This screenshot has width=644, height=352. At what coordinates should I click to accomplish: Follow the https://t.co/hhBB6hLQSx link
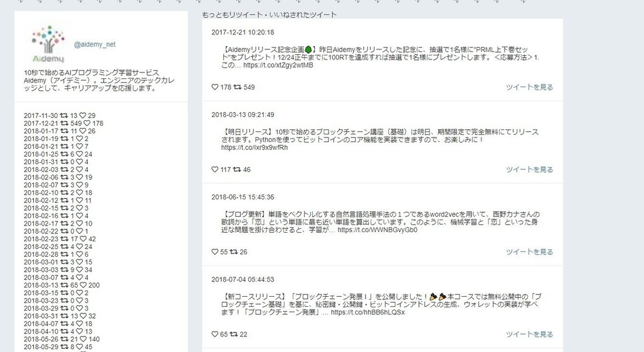tap(368, 312)
